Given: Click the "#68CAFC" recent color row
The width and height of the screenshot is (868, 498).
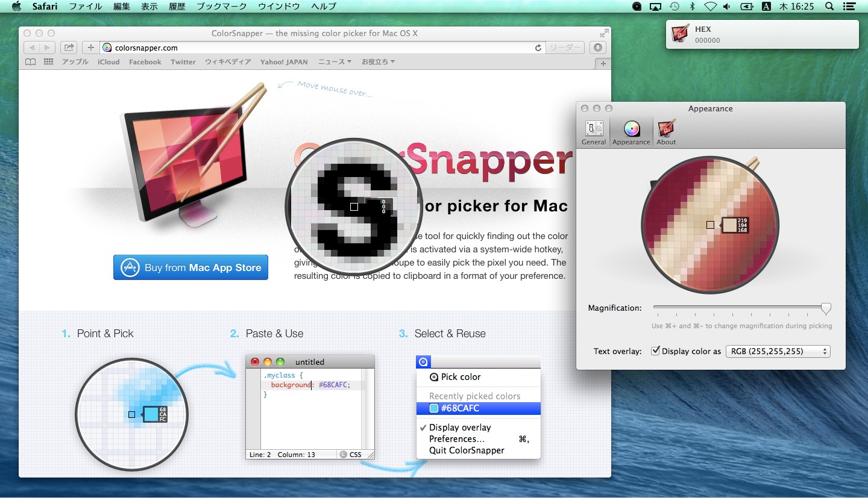Looking at the screenshot, I should click(x=479, y=408).
